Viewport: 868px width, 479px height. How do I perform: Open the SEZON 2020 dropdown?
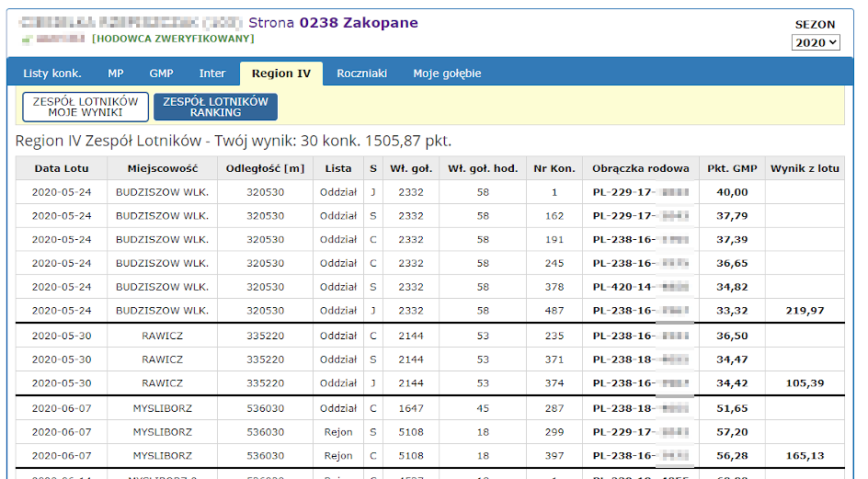[x=816, y=42]
